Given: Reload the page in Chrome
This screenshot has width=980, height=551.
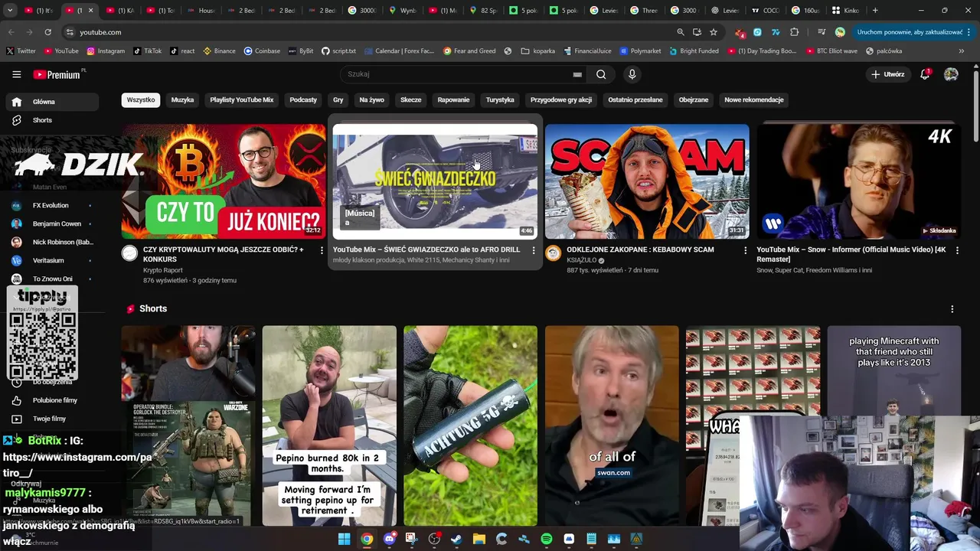Looking at the screenshot, I should click(x=47, y=32).
